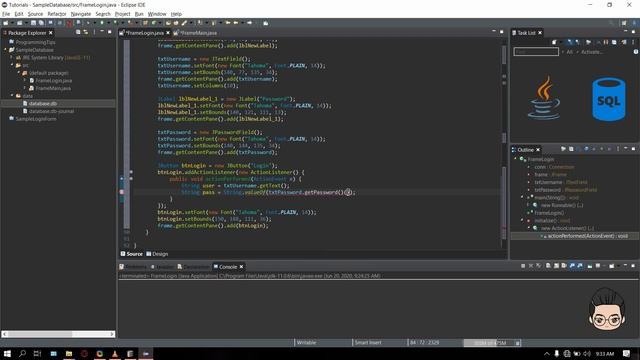Click the Package Explorer horizontal scrollbar
The image size is (640, 360).
pyautogui.click(x=58, y=334)
